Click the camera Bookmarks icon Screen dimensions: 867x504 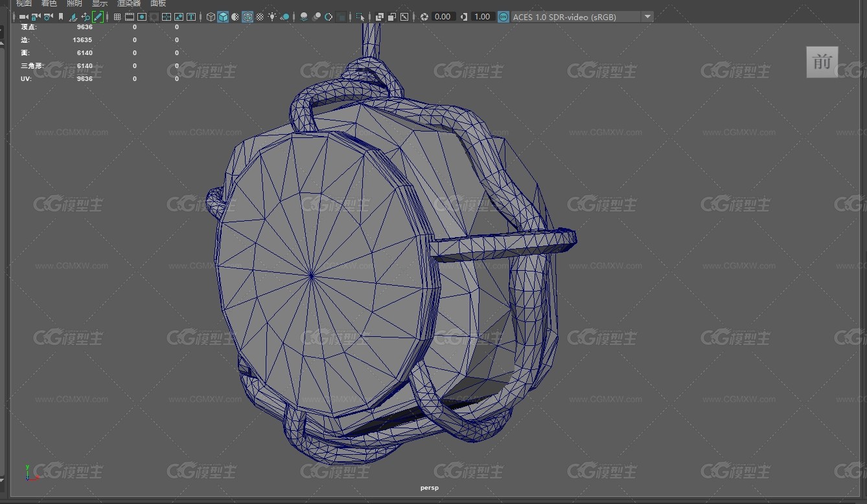[60, 17]
